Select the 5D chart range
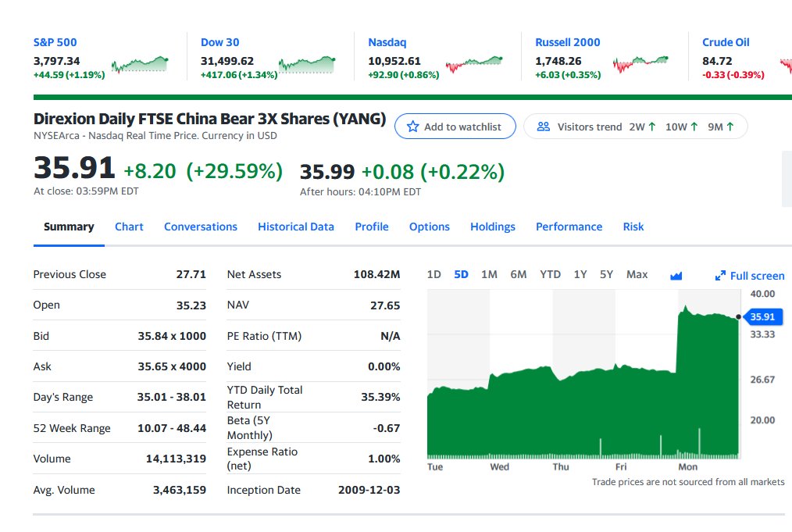Viewport: 792px width, 532px height. (461, 274)
